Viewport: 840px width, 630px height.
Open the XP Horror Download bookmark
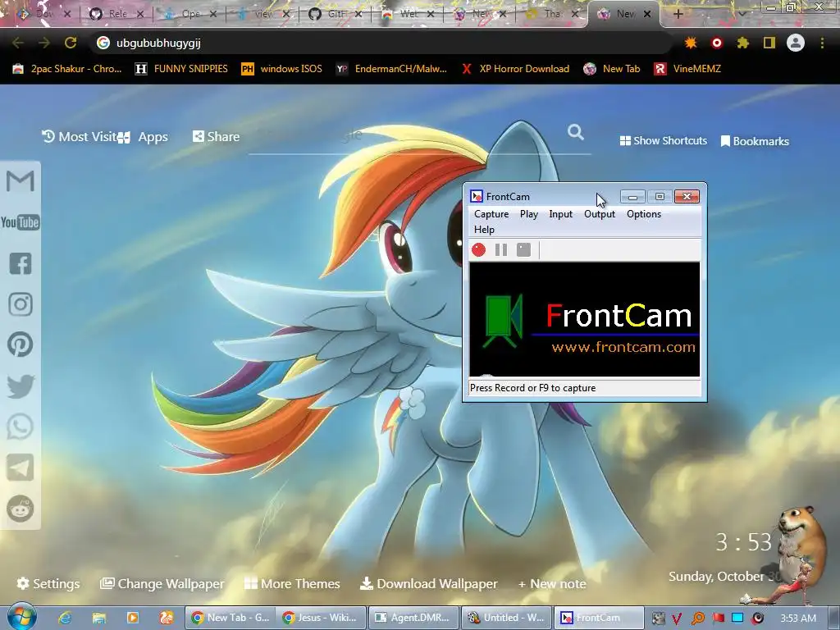[515, 69]
